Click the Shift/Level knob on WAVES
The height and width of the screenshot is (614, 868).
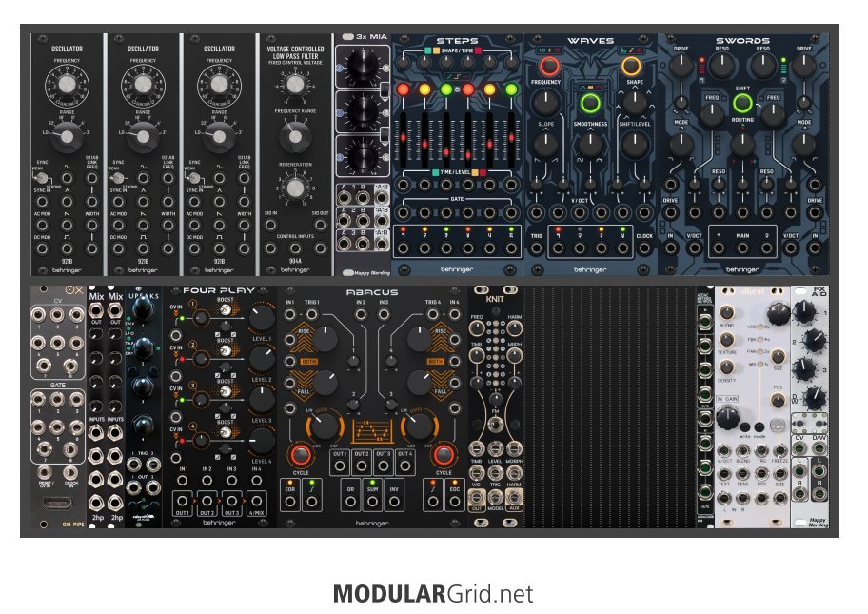(635, 145)
